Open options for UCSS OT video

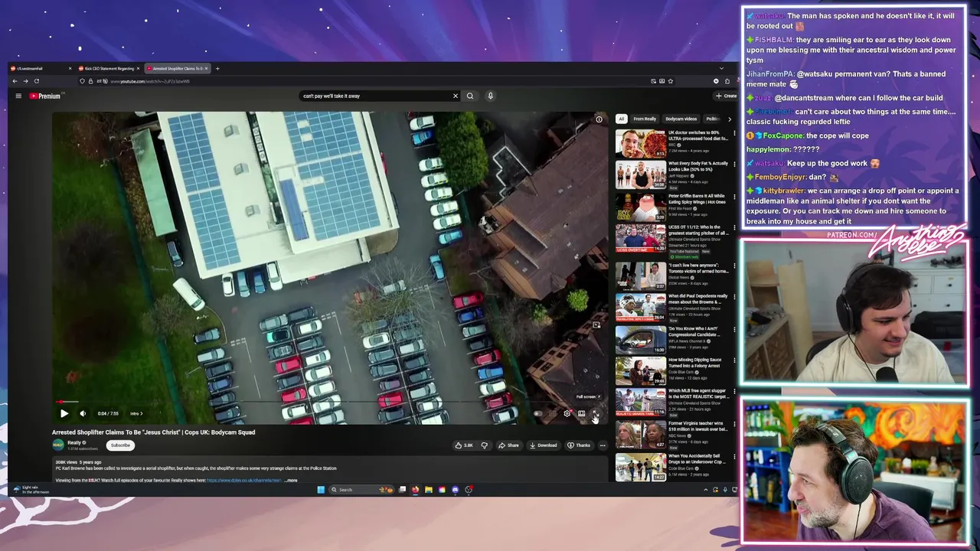733,228
